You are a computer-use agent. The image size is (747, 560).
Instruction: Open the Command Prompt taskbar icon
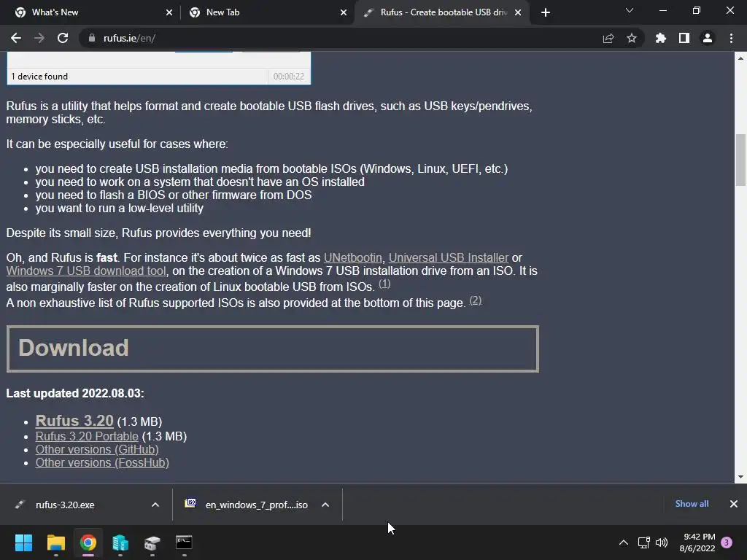184,542
